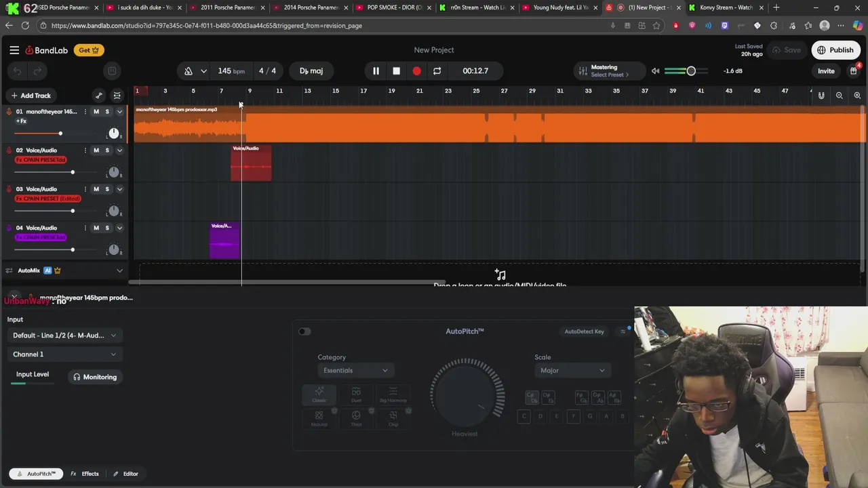Switch to the Effects tab
The width and height of the screenshot is (868, 488).
pyautogui.click(x=85, y=474)
